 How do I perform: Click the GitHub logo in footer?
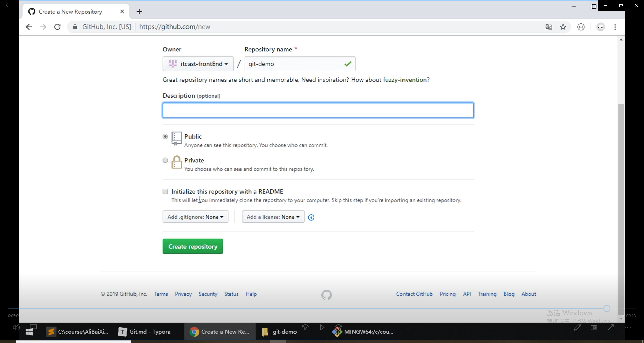tap(327, 295)
